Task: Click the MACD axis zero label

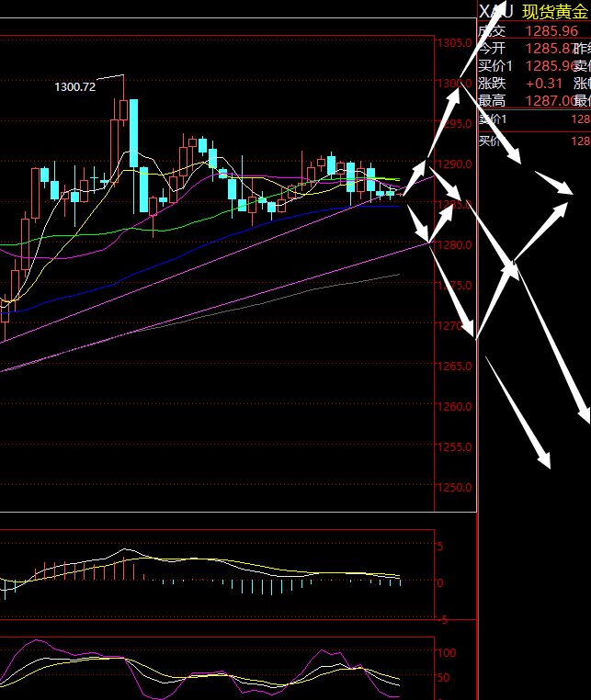Action: tap(440, 583)
